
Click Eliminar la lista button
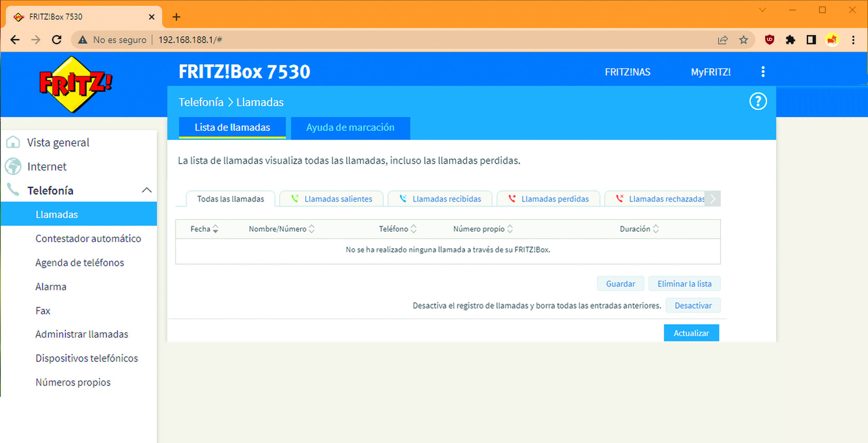tap(684, 284)
